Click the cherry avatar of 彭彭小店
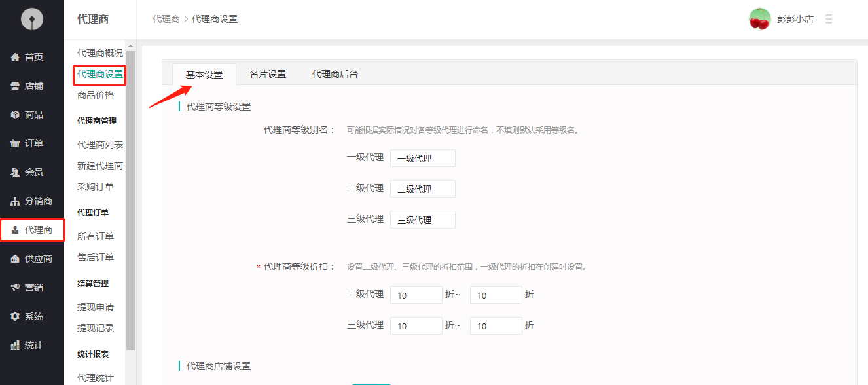This screenshot has width=868, height=385. pyautogui.click(x=759, y=19)
